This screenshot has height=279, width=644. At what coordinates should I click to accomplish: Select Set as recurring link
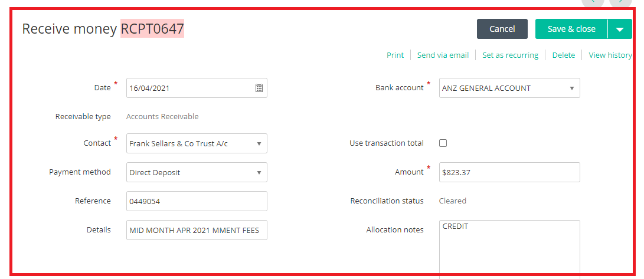point(510,55)
